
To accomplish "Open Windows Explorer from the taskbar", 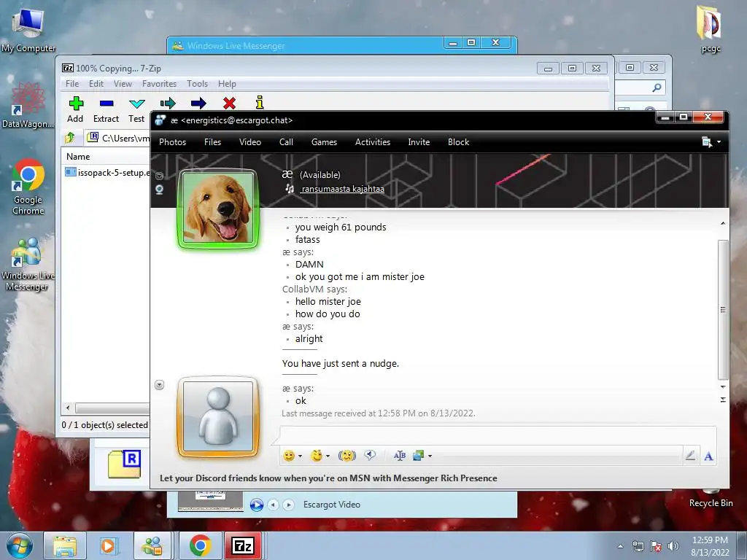I will (x=65, y=545).
